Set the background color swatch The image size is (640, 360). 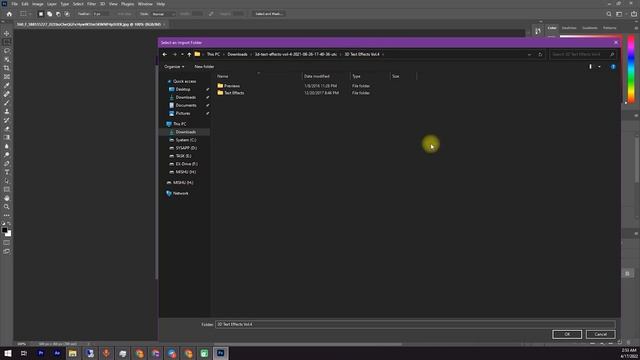9,234
